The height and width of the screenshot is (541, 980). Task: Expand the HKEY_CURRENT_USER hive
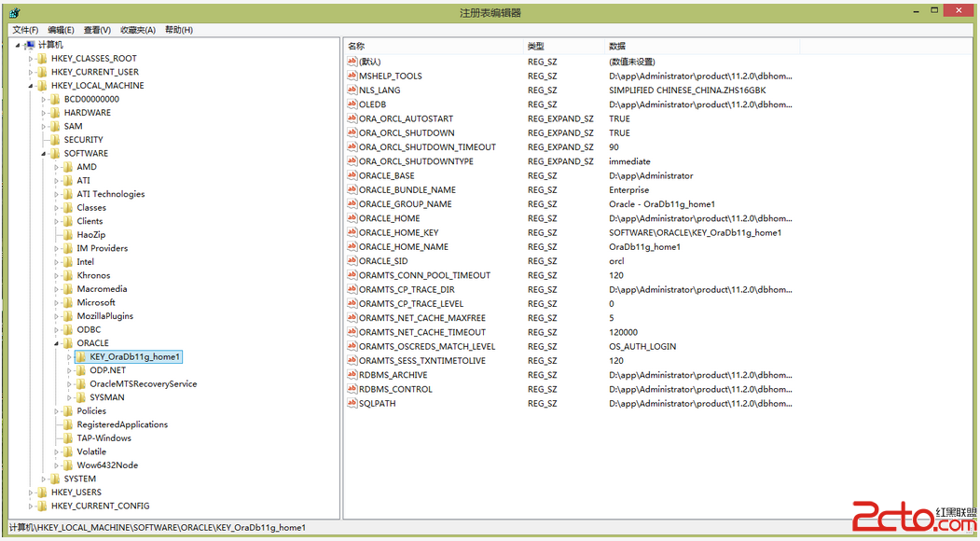pyautogui.click(x=31, y=73)
